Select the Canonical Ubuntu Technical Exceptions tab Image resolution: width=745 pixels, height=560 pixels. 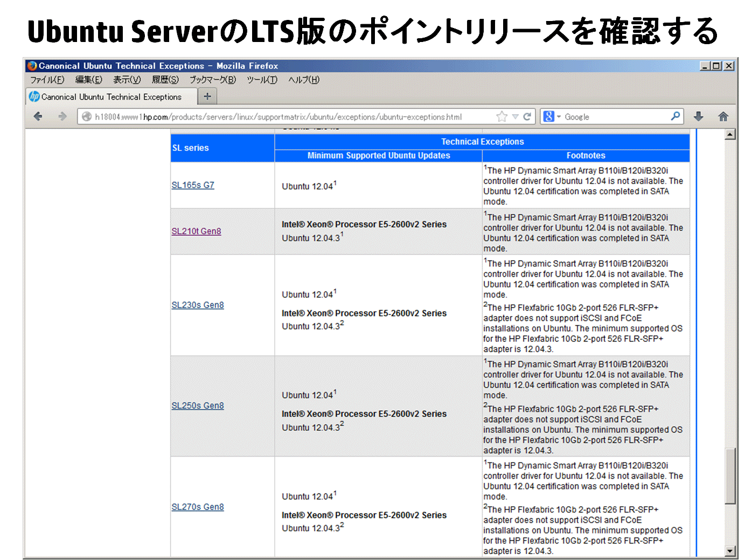click(111, 97)
